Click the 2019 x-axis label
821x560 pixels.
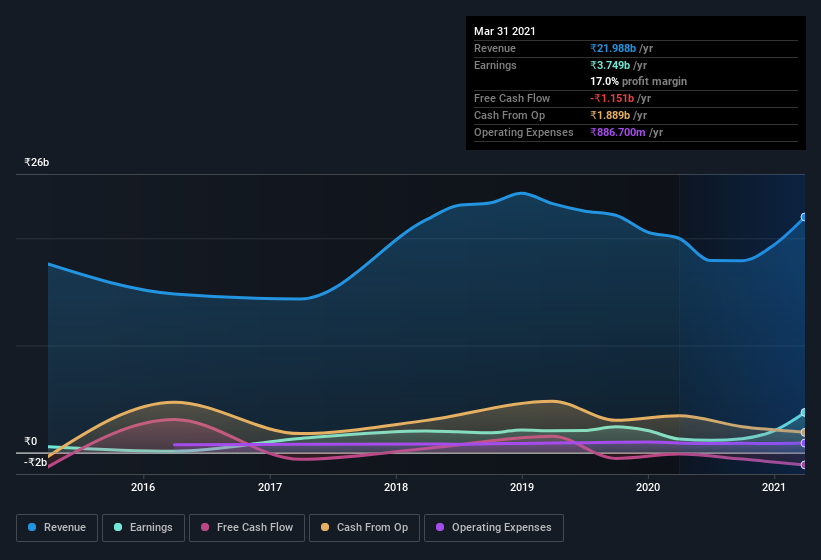coord(522,487)
